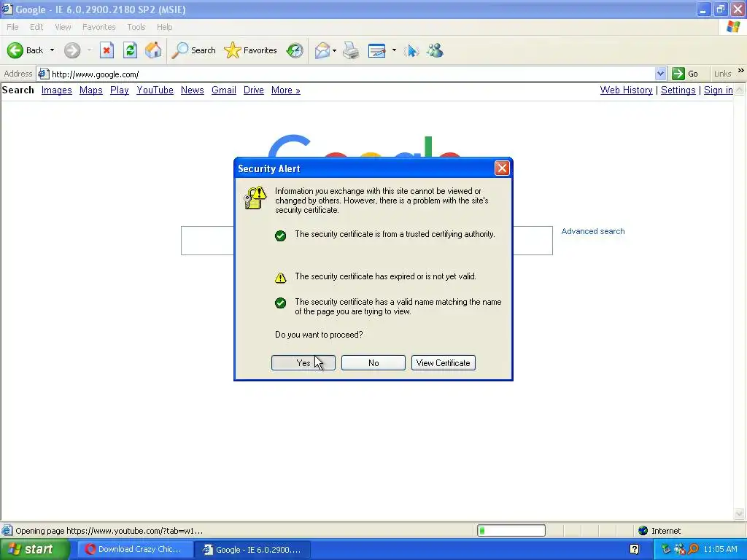Image resolution: width=747 pixels, height=560 pixels.
Task: Click the Web History link
Action: 626,90
